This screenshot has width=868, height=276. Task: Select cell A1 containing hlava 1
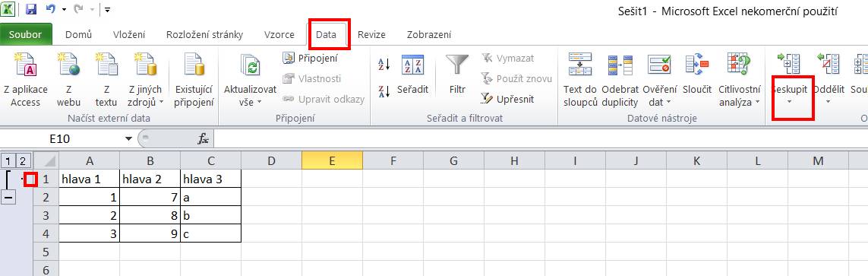click(89, 179)
